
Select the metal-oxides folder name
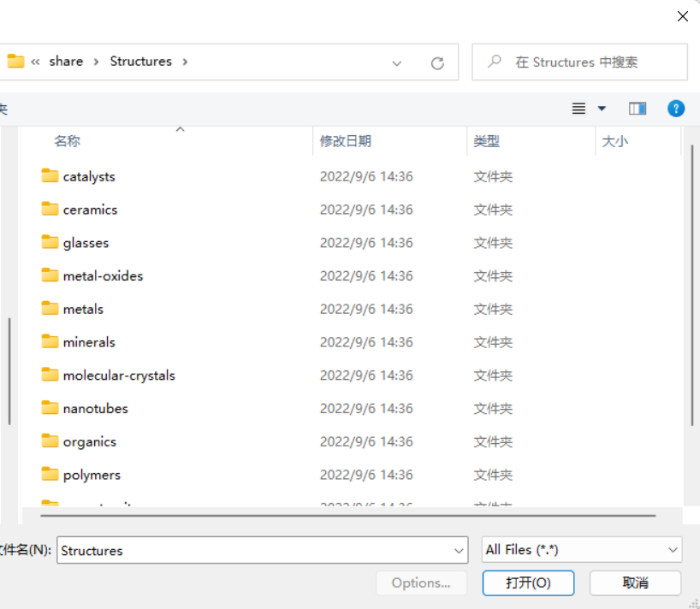click(x=103, y=275)
